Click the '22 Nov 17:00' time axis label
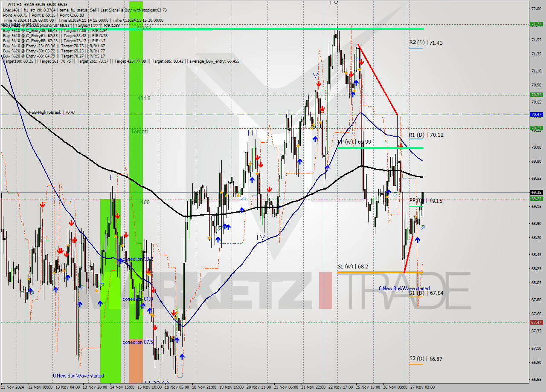This screenshot has width=546, height=392. click(x=341, y=388)
